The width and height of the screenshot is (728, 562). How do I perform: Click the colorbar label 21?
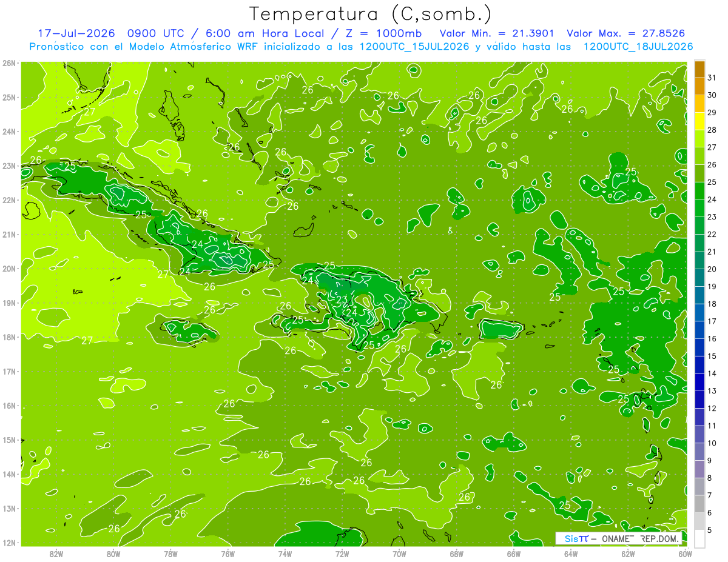tap(712, 252)
